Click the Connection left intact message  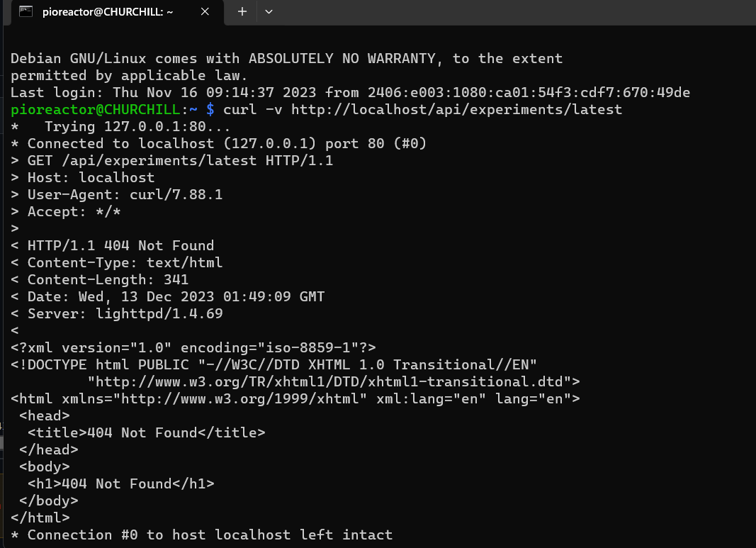coord(201,535)
